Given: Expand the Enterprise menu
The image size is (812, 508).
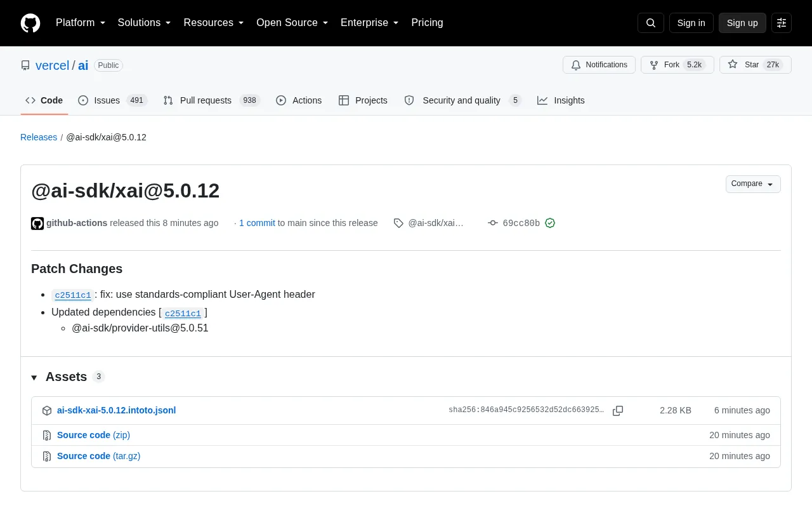Looking at the screenshot, I should tap(370, 23).
